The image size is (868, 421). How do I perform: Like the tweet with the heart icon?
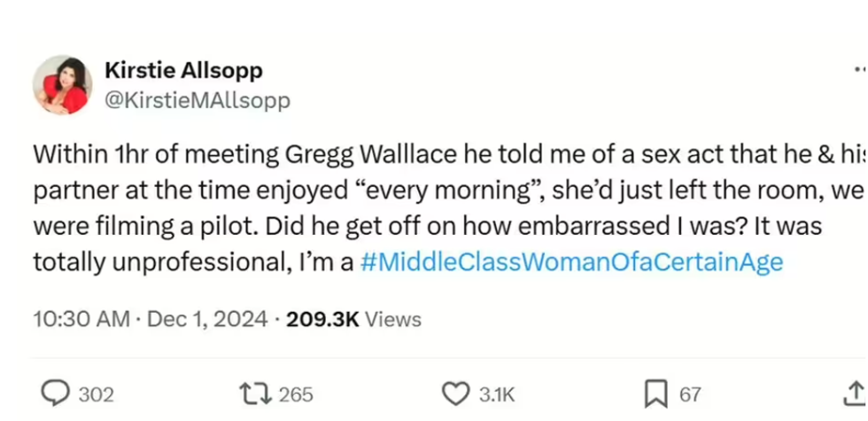(x=455, y=394)
